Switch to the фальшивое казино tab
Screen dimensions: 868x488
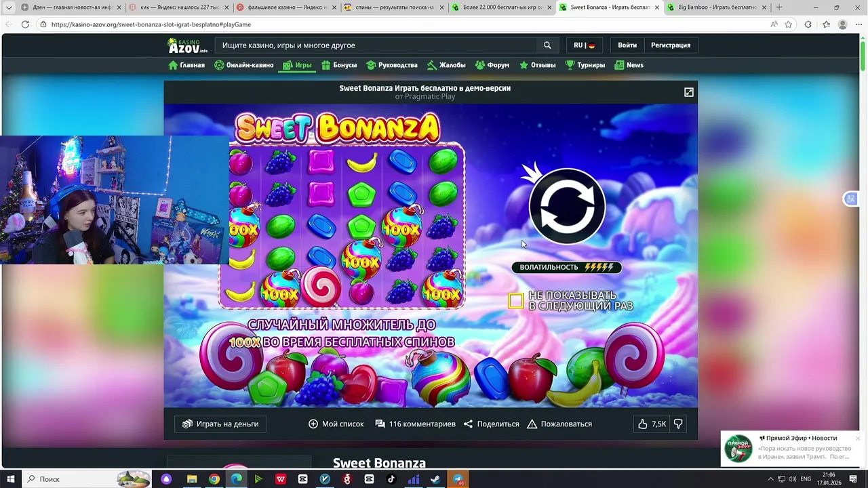[287, 7]
